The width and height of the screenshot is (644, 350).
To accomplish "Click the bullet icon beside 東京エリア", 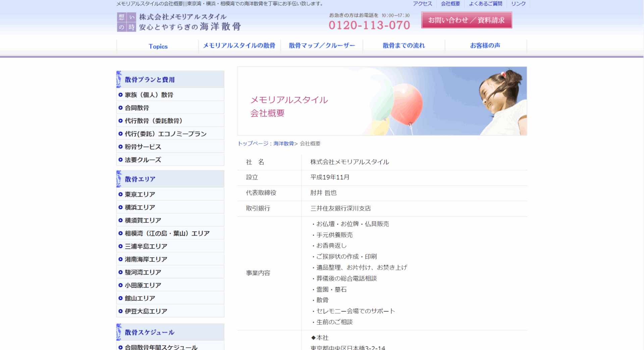I will click(x=120, y=194).
